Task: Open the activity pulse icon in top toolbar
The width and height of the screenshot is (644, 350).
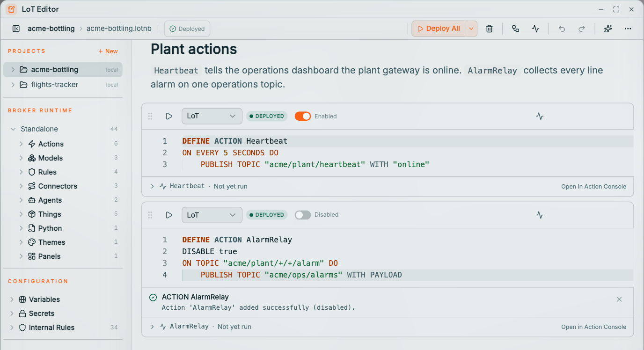Action: (x=536, y=29)
